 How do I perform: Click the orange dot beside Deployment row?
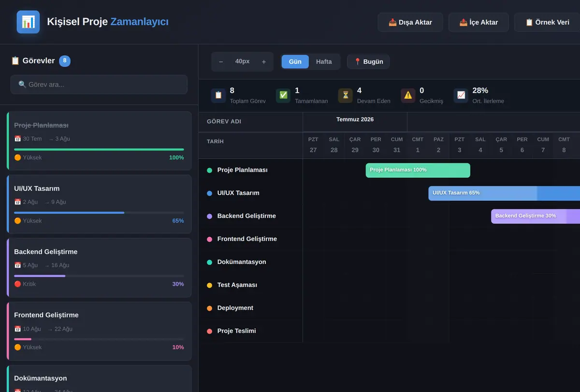click(209, 308)
